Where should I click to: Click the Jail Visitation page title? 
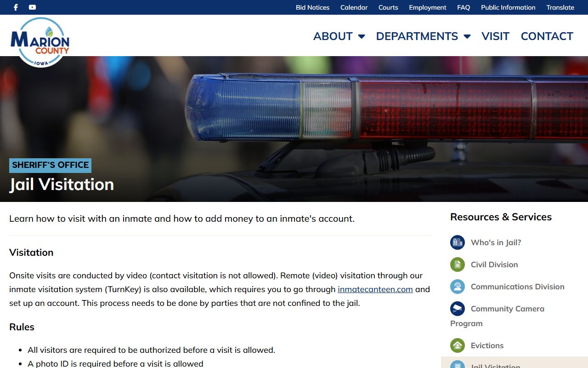click(x=62, y=184)
